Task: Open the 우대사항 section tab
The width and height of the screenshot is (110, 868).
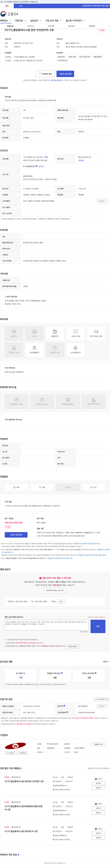Action: pyautogui.click(x=51, y=26)
